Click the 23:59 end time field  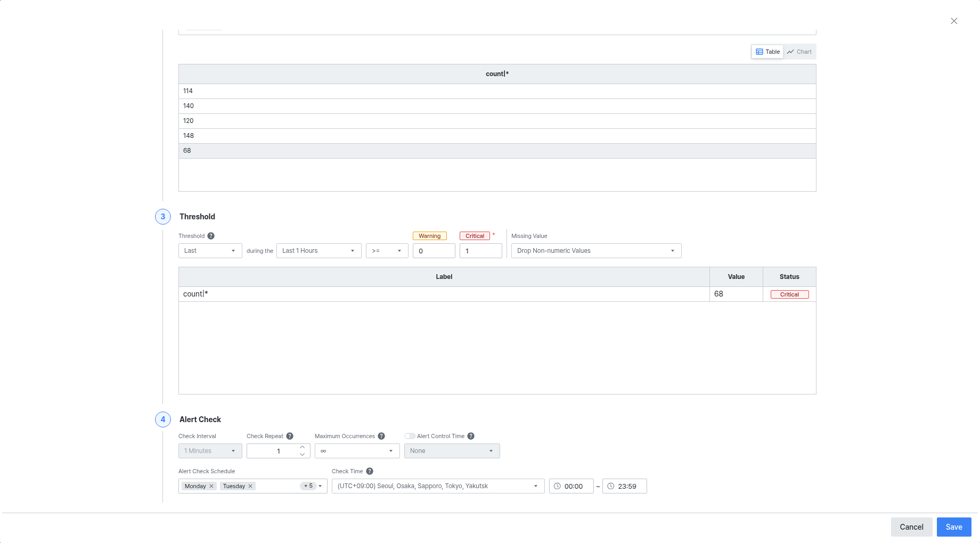tap(625, 486)
